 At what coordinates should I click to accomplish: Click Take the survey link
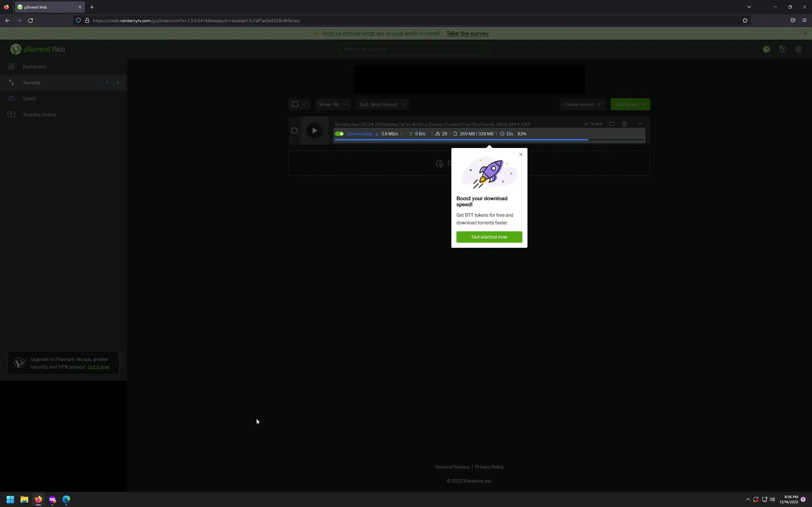click(467, 34)
